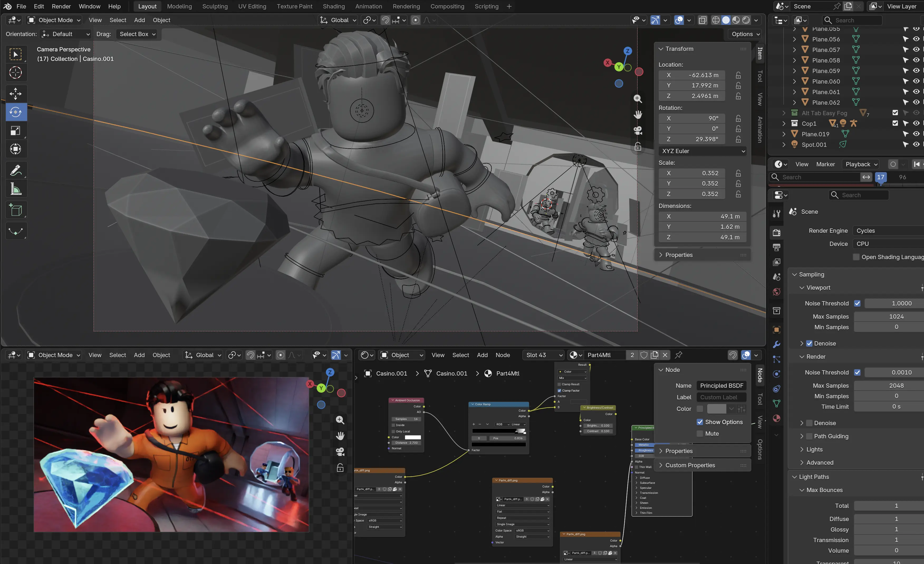Open the Render Engine dropdown showing Cycles

click(x=888, y=231)
